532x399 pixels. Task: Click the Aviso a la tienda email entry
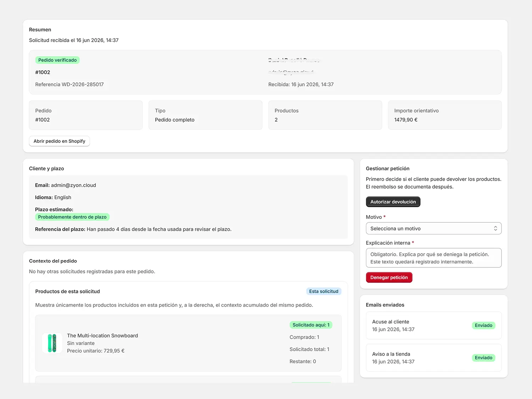pos(433,358)
